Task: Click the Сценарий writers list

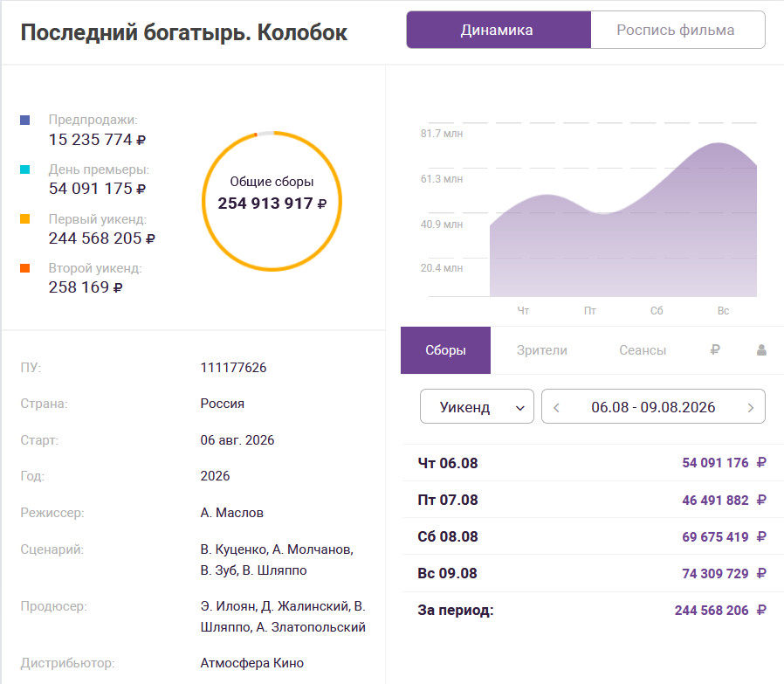Action: click(277, 560)
